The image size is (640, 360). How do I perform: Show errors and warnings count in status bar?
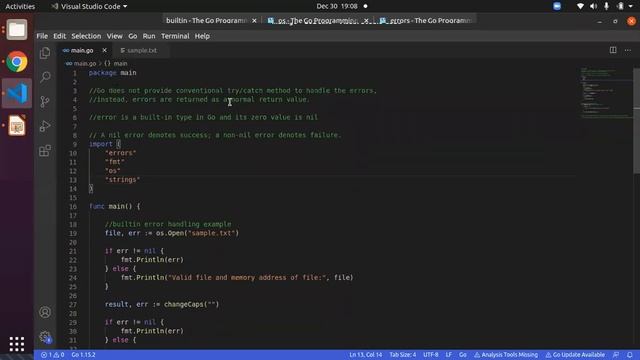point(52,355)
